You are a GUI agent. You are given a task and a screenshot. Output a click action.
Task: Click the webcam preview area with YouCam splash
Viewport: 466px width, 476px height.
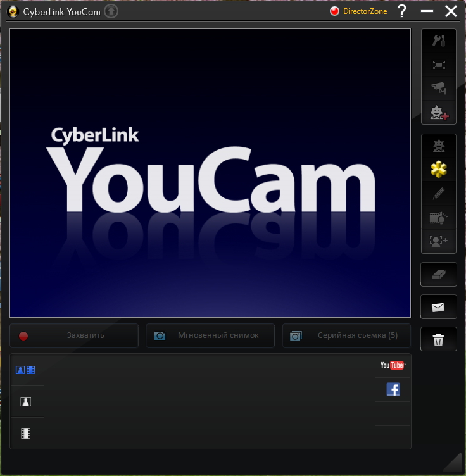(x=210, y=173)
